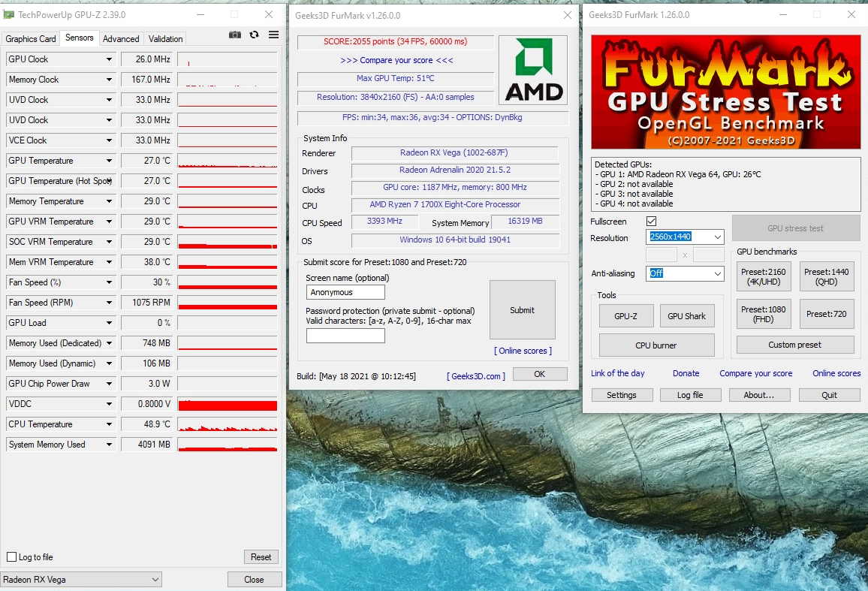Open the GPU Clock sensor dropdown
This screenshot has width=868, height=591.
tap(109, 59)
